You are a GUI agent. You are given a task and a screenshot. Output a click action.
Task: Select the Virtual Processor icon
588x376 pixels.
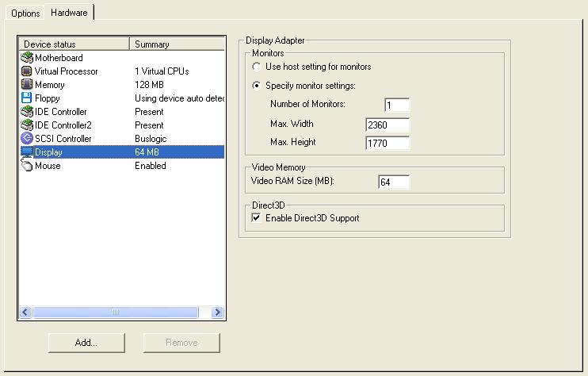pos(27,71)
